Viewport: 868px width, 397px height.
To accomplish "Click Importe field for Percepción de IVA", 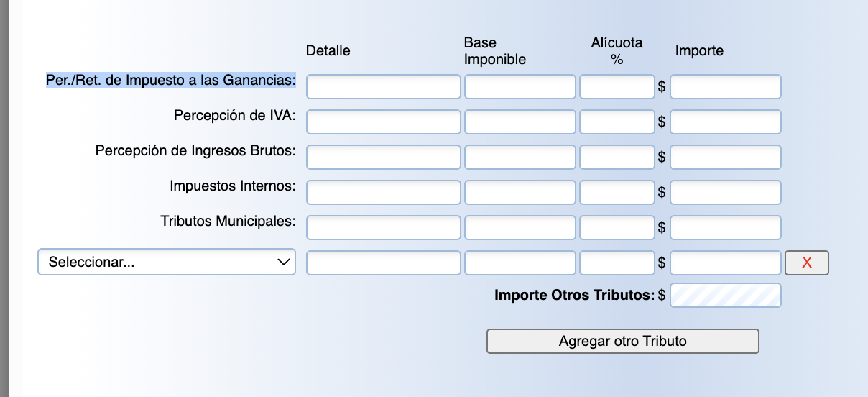I will click(725, 122).
